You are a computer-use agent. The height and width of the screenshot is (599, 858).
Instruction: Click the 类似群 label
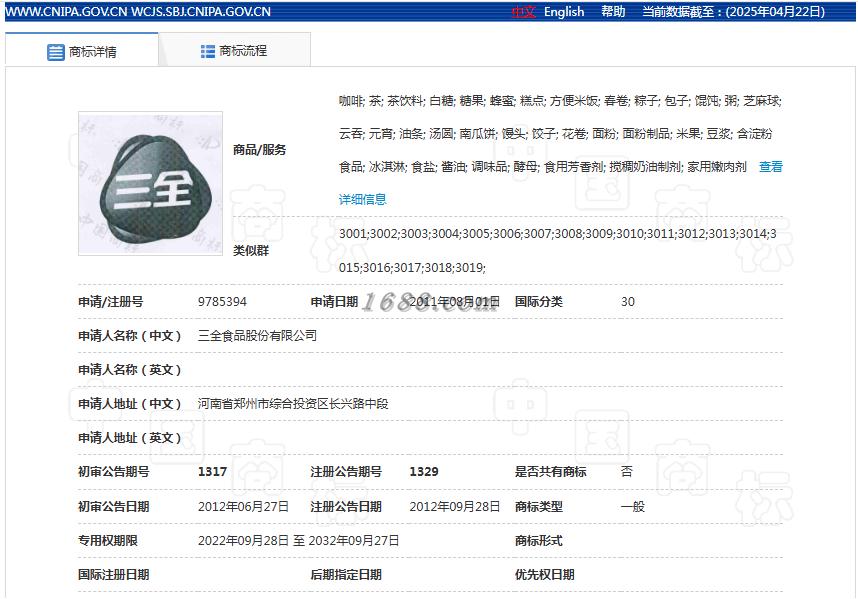tap(251, 251)
